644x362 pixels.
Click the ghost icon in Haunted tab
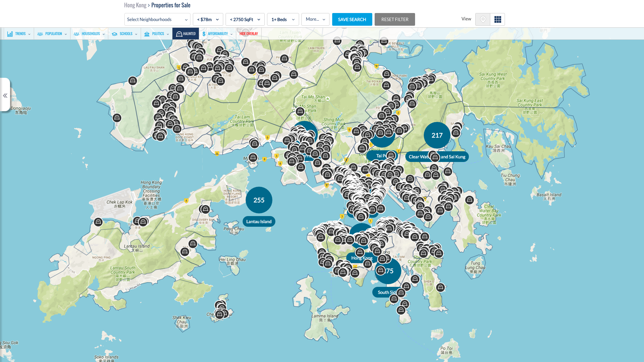(x=179, y=34)
